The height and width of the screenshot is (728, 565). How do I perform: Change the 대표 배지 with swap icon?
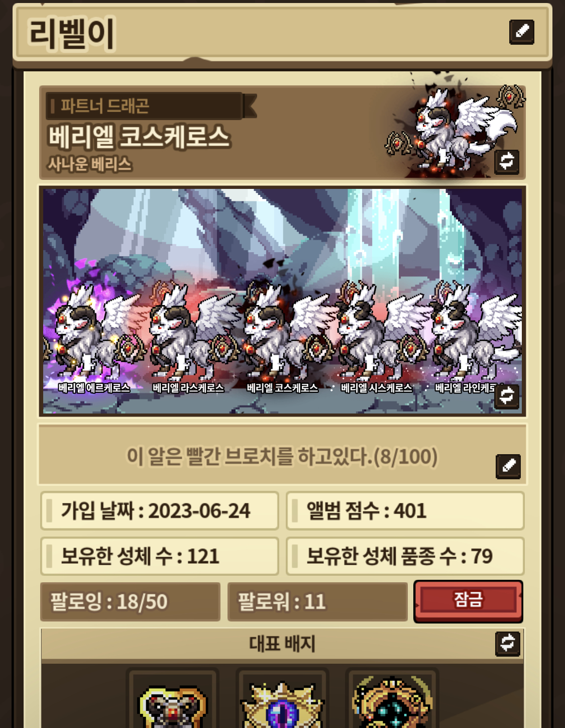tap(507, 644)
